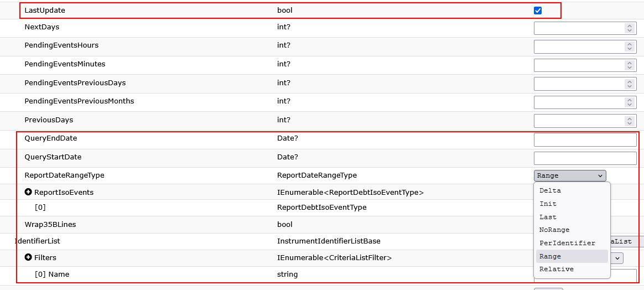This screenshot has height=290, width=644.
Task: Click the PreviousDays number input
Action: point(585,121)
